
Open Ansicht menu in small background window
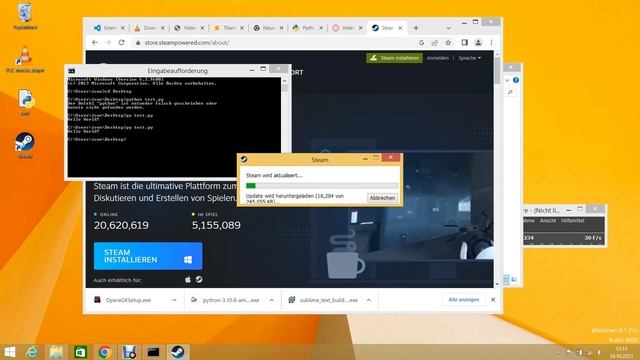coord(548,221)
